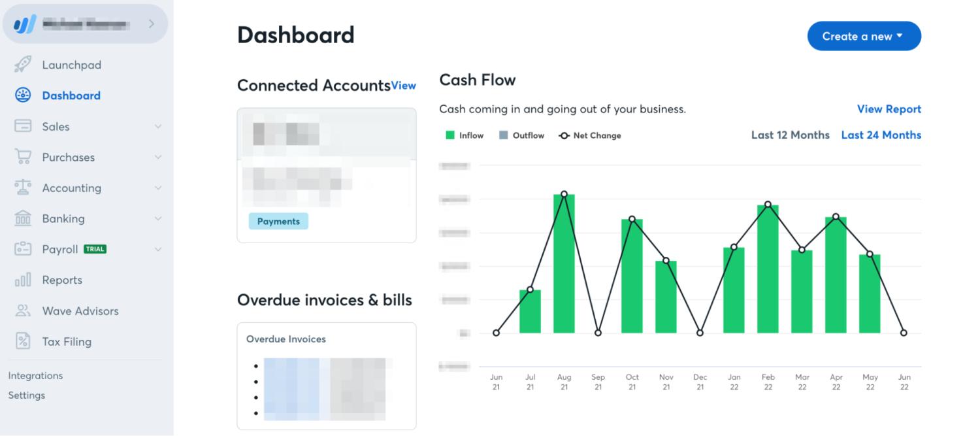Click the Sales credit card icon
This screenshot has height=436, width=980.
[23, 126]
